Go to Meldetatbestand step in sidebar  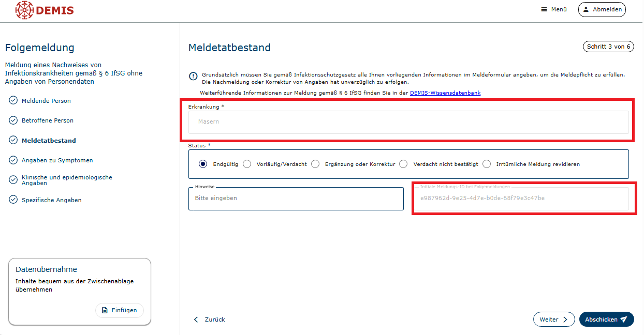tap(49, 141)
